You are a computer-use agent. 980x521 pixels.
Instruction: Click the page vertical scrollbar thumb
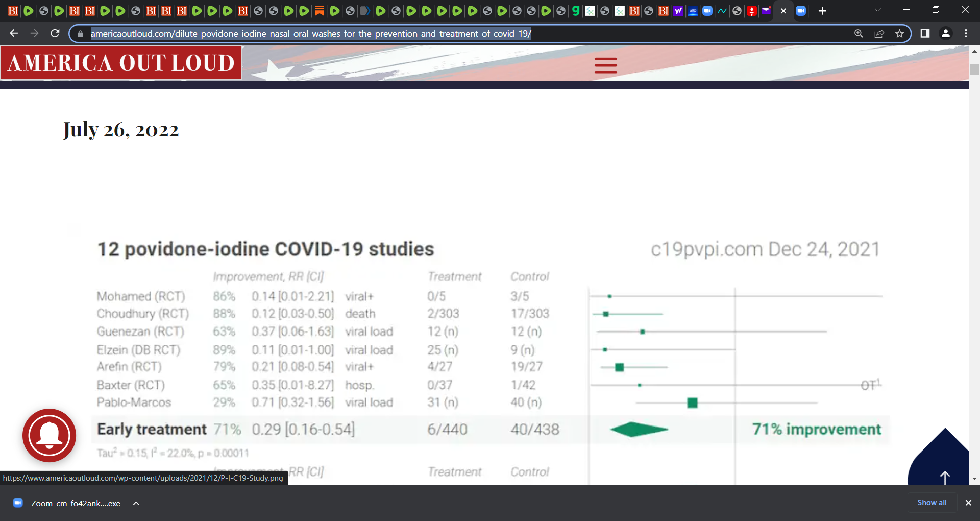[x=974, y=69]
